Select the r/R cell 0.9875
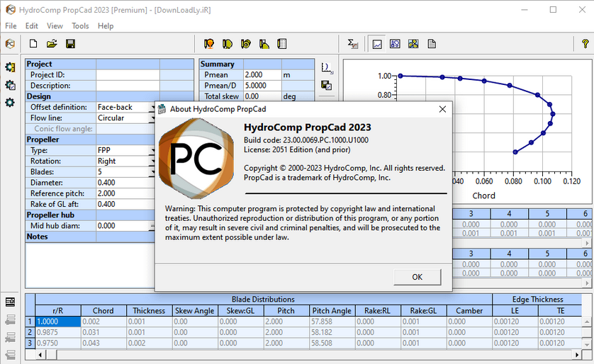594x364 pixels. (x=58, y=332)
